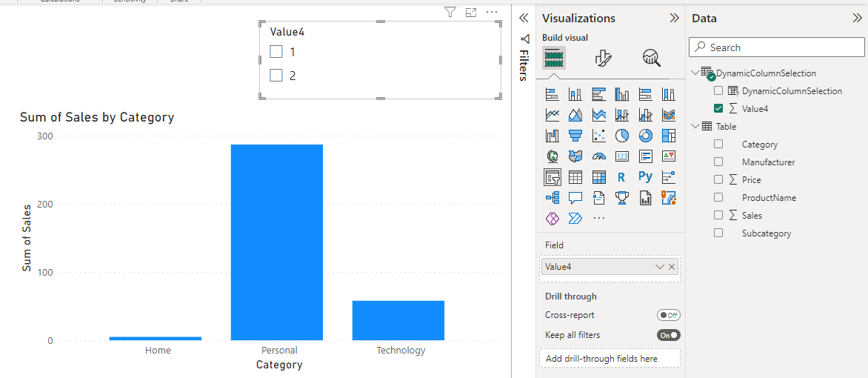
Task: Select the Q&A speech bubble visual
Action: (575, 197)
